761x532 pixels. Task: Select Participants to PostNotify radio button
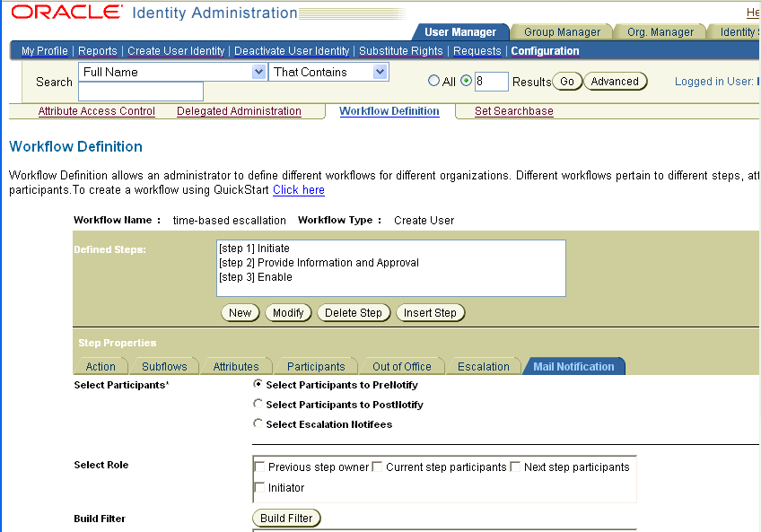(258, 404)
